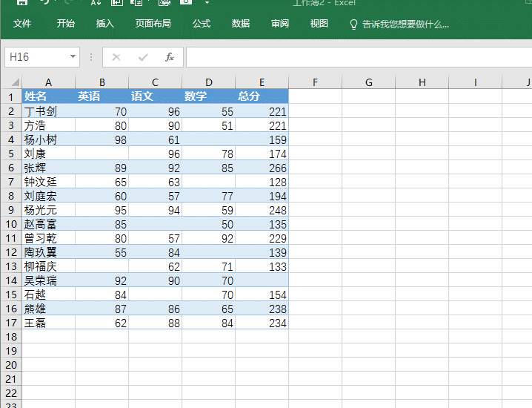
Task: Select the cell containing 陶玖翼
Action: coord(48,252)
